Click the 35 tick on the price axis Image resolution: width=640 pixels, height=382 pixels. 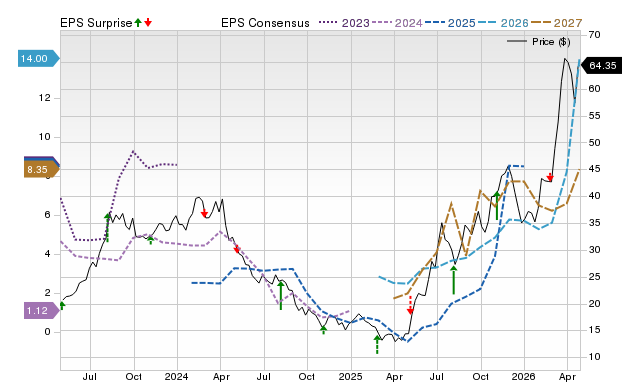[x=594, y=223]
